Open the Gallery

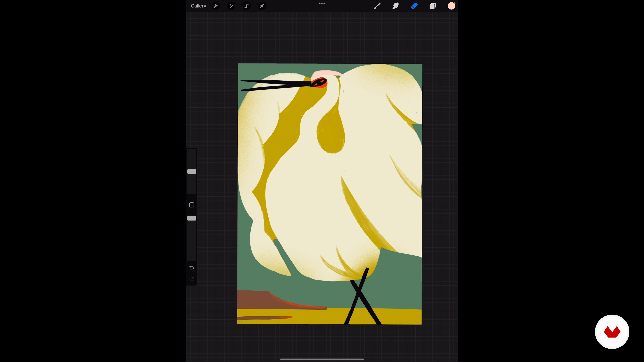click(198, 6)
